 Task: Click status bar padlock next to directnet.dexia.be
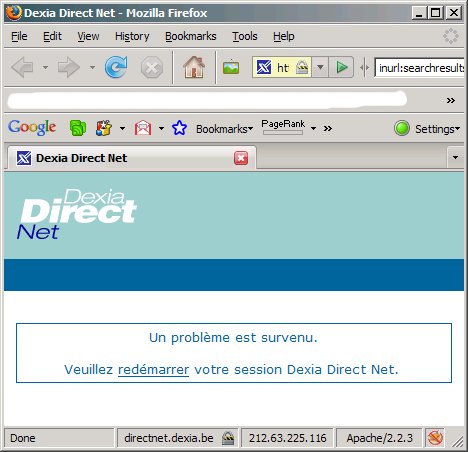pos(228,438)
